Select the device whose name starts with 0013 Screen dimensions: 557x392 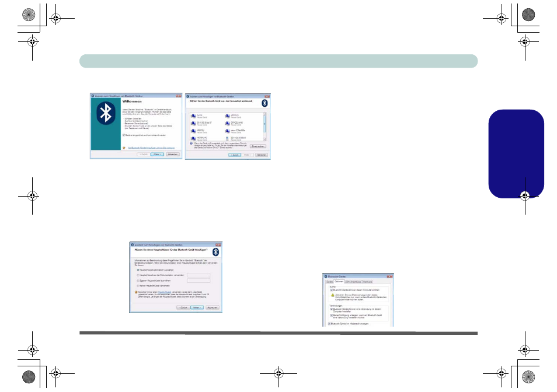235,138
